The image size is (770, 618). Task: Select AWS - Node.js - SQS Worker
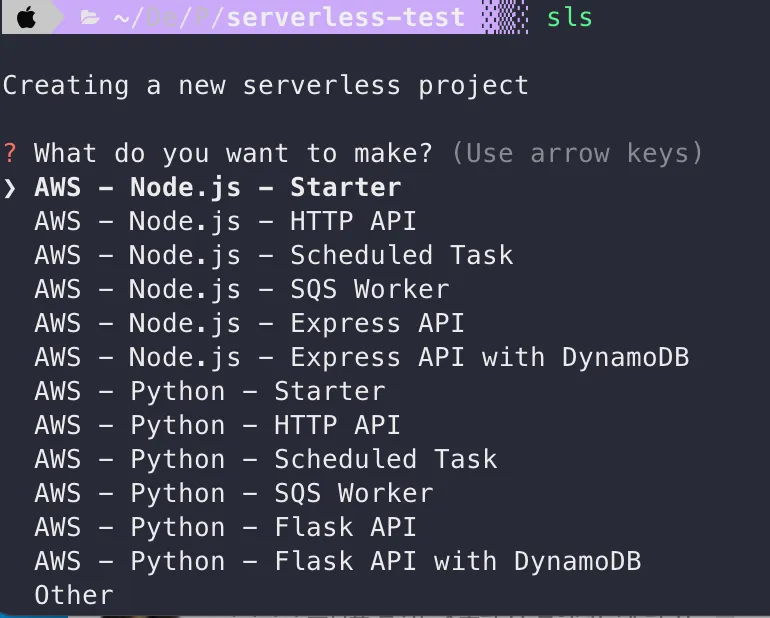[241, 289]
